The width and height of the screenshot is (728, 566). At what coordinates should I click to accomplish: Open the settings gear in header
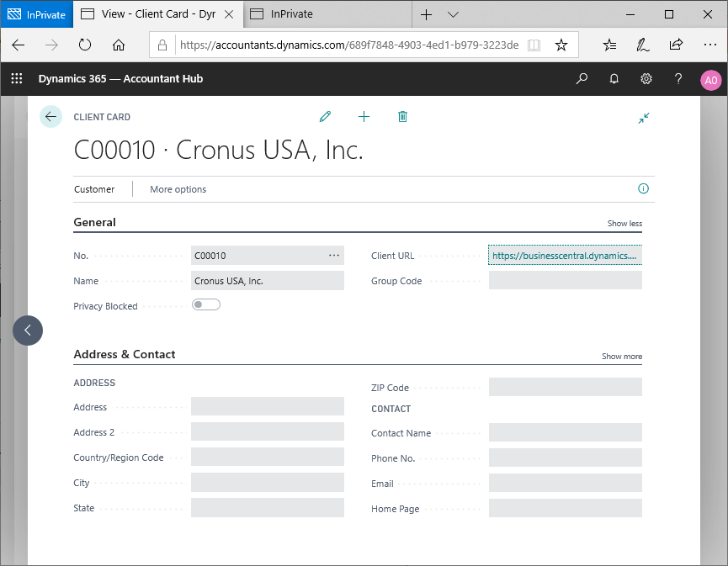(646, 79)
